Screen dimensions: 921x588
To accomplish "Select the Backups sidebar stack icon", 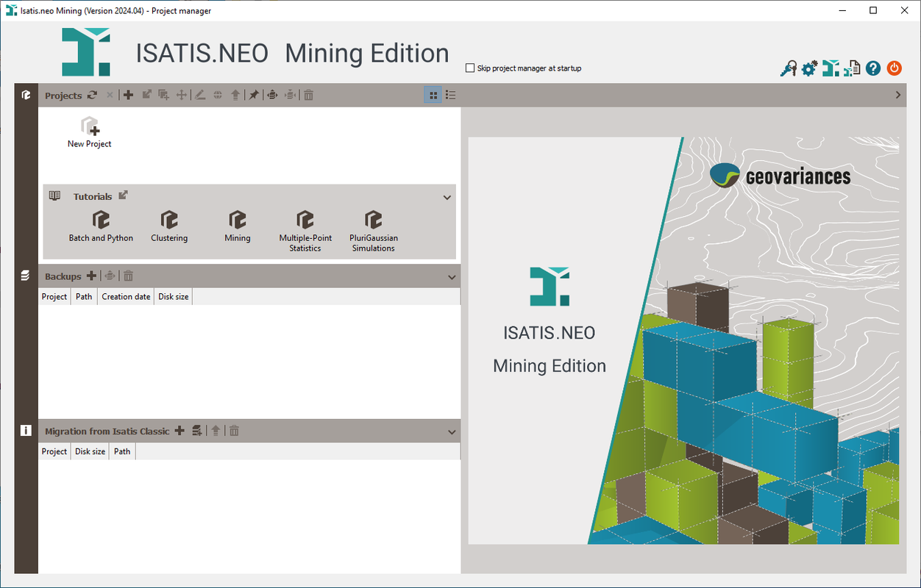I will [26, 276].
